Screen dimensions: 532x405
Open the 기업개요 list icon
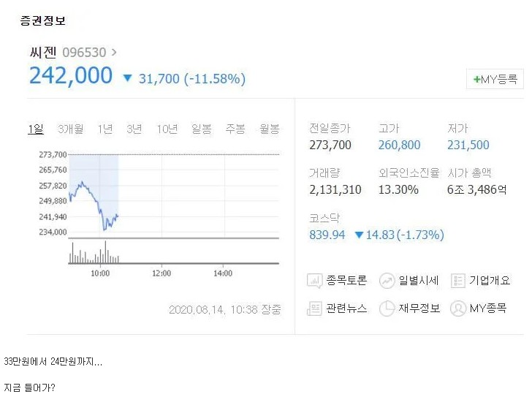coord(457,281)
